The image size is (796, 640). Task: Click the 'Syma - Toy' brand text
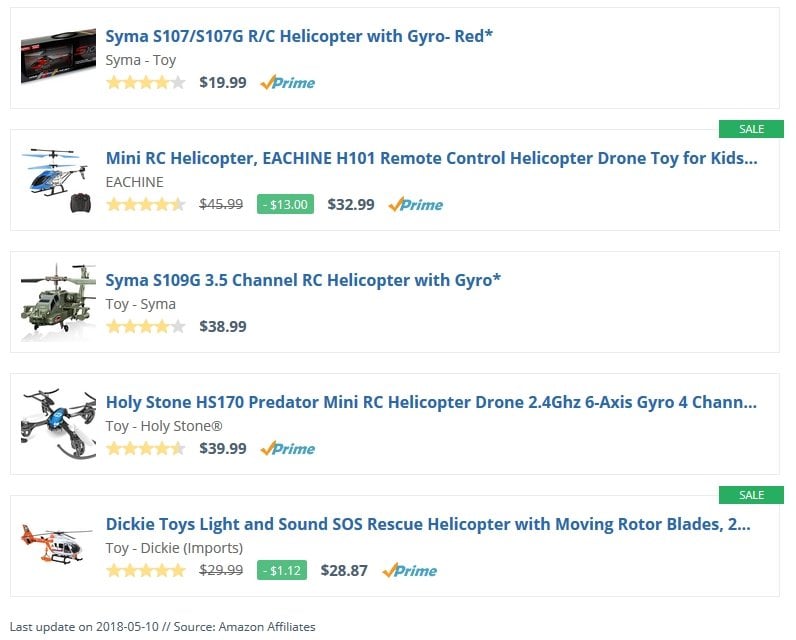[141, 60]
